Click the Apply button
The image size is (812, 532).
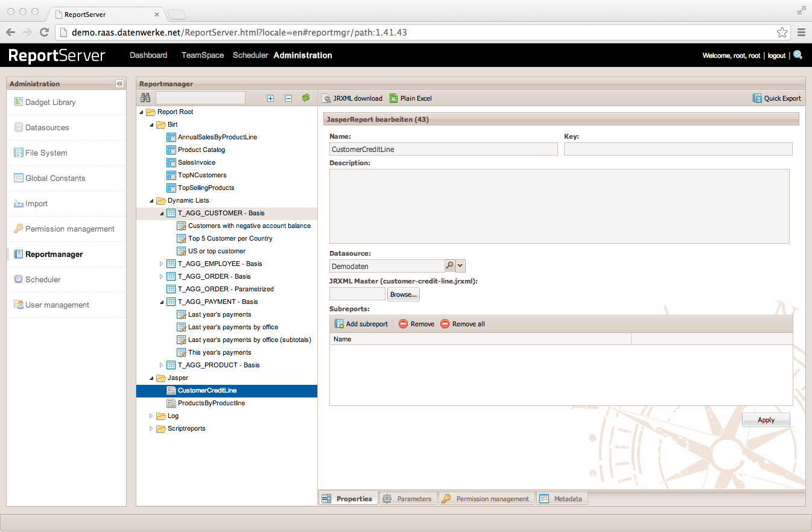766,420
